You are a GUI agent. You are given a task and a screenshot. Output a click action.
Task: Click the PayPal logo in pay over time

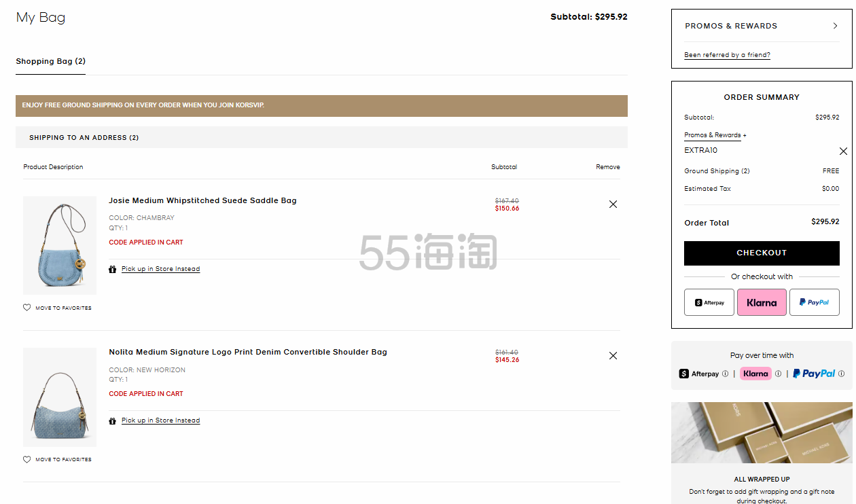[x=814, y=374]
